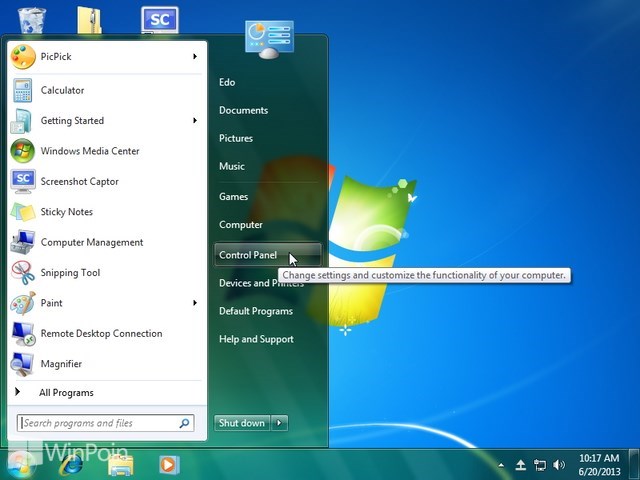Expand the Paint recent files arrow
Image resolution: width=640 pixels, height=480 pixels.
[195, 303]
